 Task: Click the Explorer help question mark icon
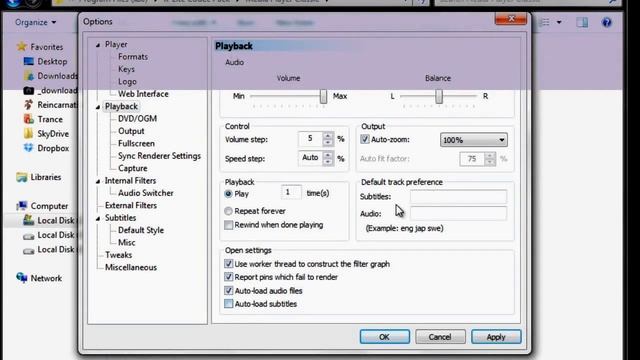(607, 22)
